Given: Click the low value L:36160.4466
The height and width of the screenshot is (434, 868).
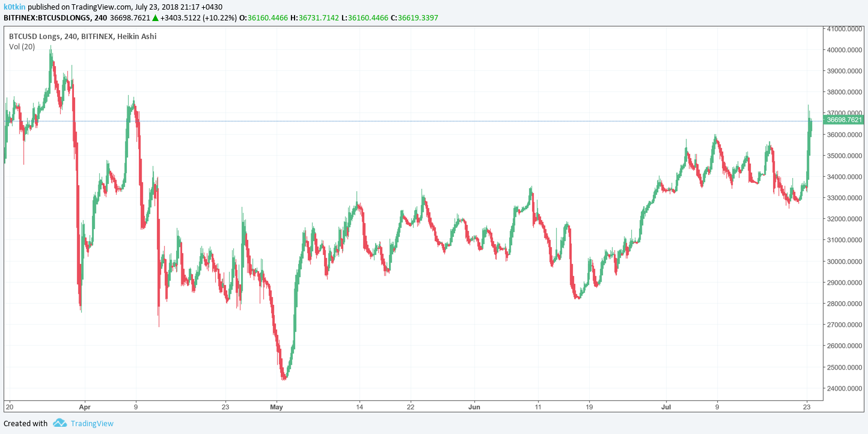Looking at the screenshot, I should pos(365,18).
